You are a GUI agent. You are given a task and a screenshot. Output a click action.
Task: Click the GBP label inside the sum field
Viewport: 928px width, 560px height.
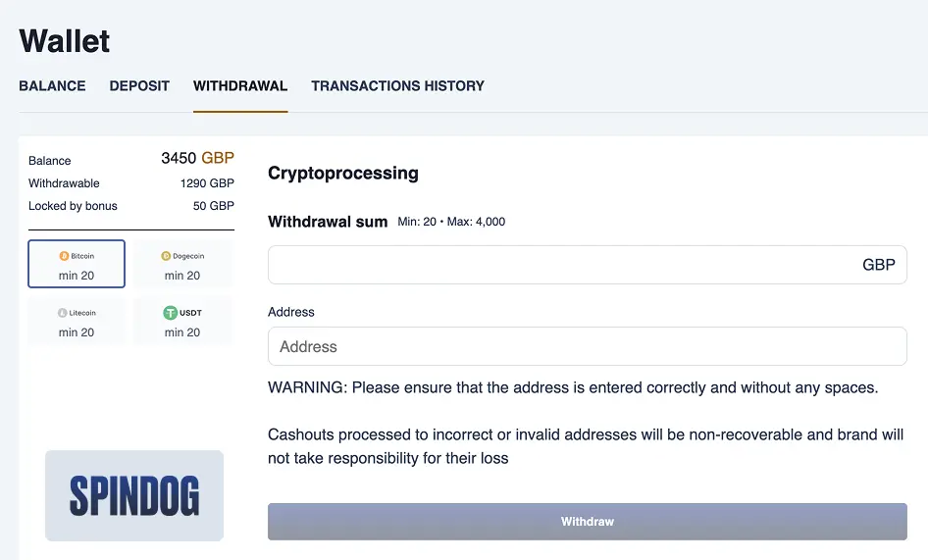879,265
